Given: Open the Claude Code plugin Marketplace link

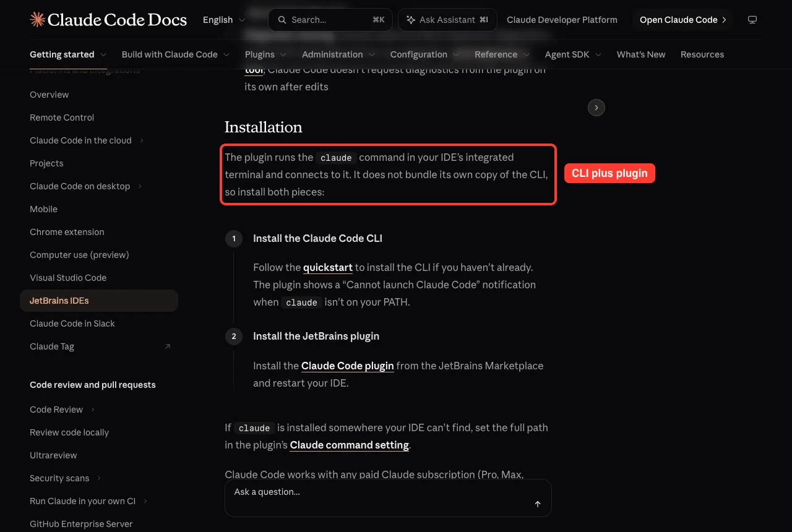Looking at the screenshot, I should click(x=348, y=366).
